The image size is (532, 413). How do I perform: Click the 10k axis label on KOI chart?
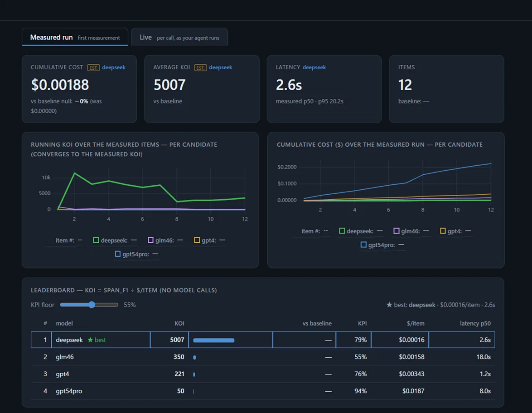[x=46, y=178]
